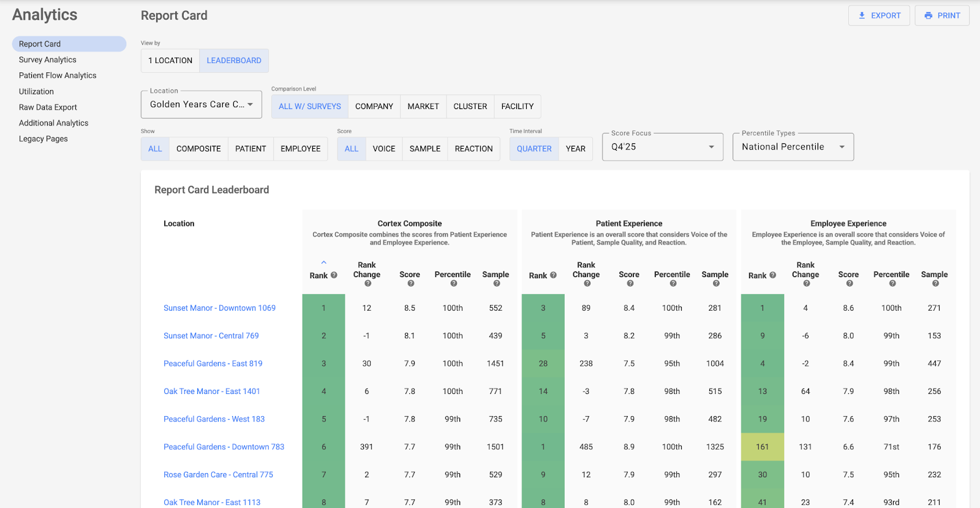Click help icon under Patient Experience Percentile
Viewport: 980px width, 508px height.
673,284
